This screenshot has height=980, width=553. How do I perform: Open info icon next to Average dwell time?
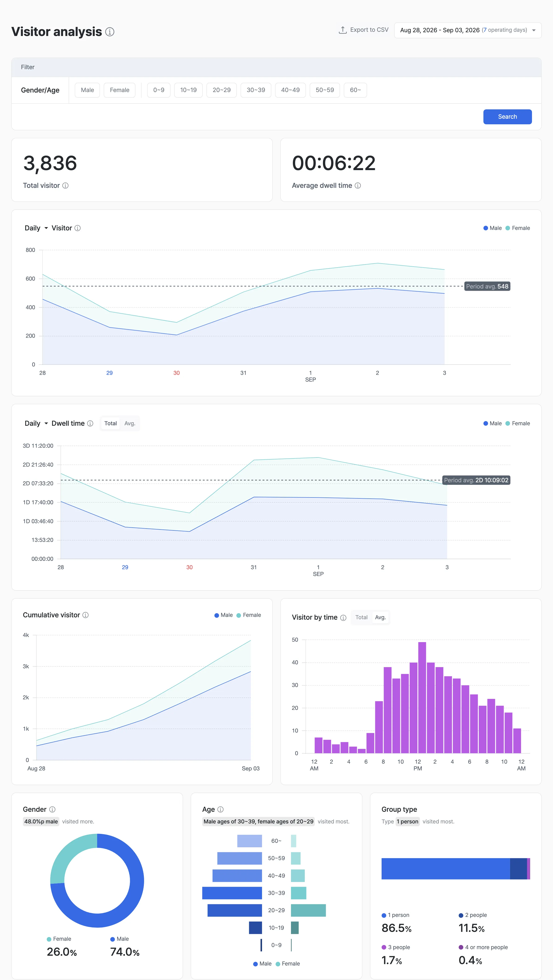click(358, 186)
